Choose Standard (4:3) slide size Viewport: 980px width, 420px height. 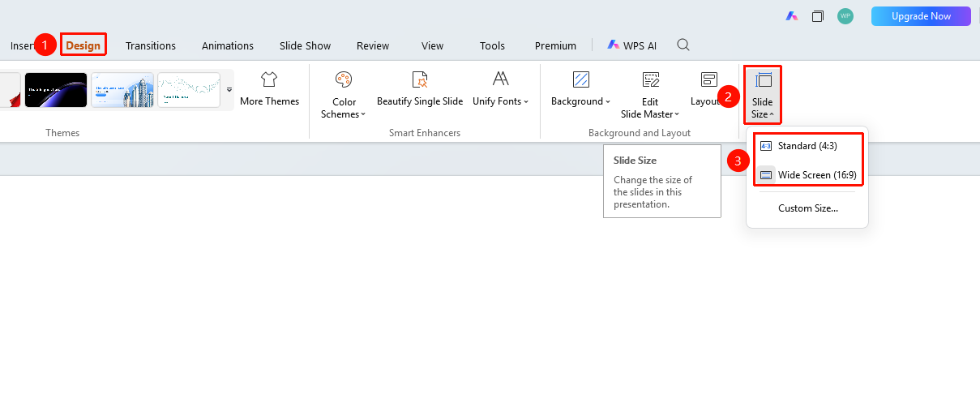[807, 146]
